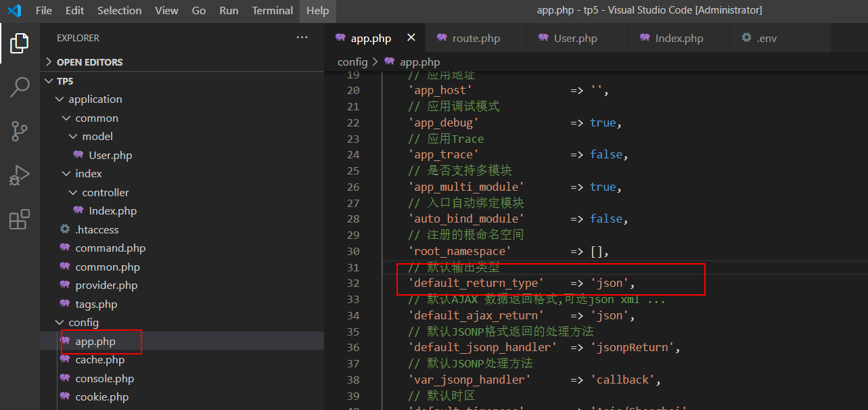Open the File menu
This screenshot has height=410, width=868.
(43, 10)
